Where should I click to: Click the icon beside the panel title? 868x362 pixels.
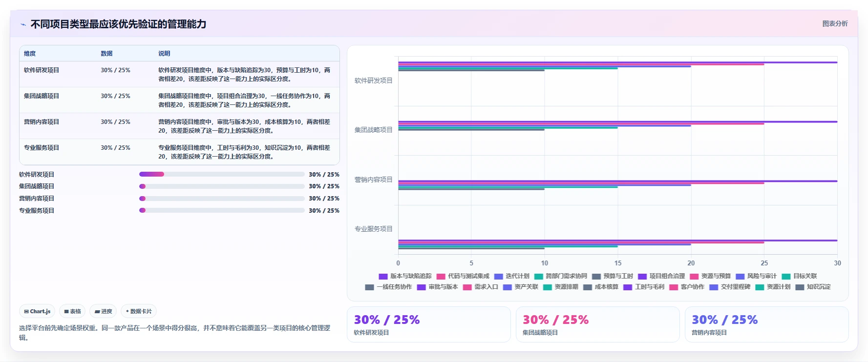coord(23,24)
